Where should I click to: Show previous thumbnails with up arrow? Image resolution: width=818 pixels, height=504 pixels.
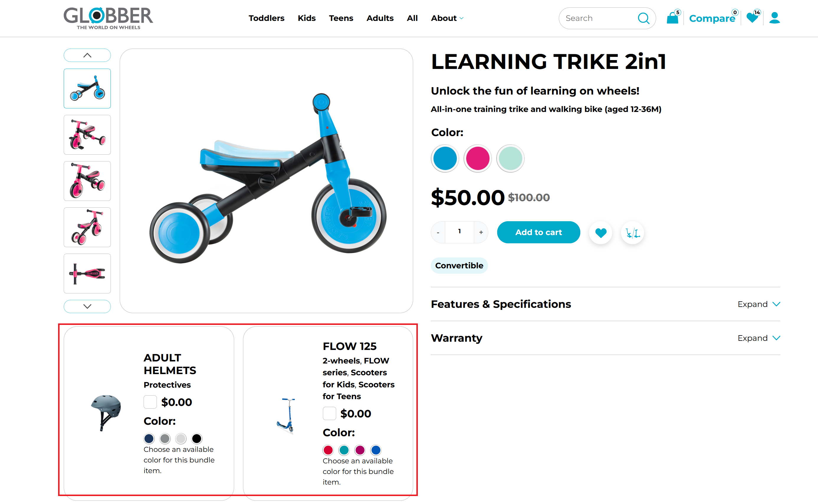coord(87,55)
